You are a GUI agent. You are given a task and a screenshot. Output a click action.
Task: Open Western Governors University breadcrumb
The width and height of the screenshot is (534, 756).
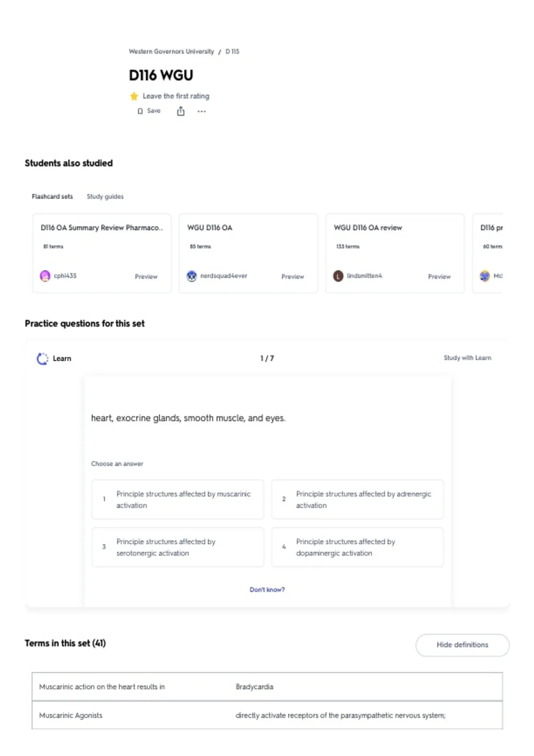(171, 52)
